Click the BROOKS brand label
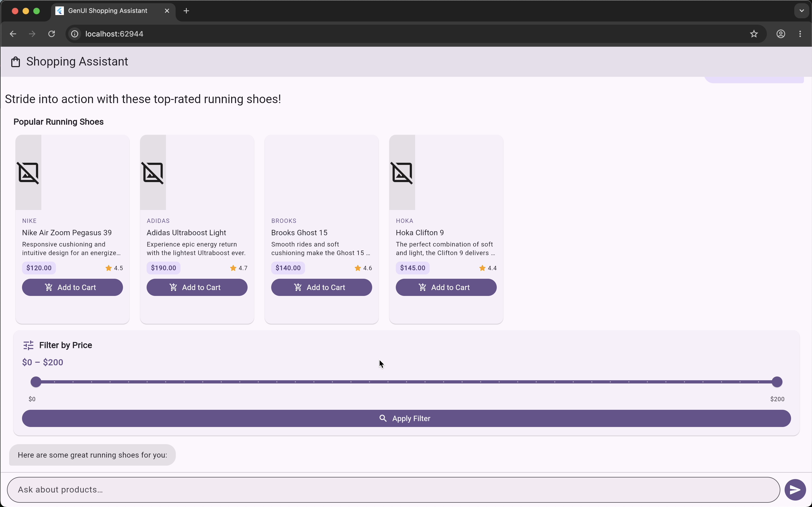Viewport: 812px width, 507px height. [284, 221]
